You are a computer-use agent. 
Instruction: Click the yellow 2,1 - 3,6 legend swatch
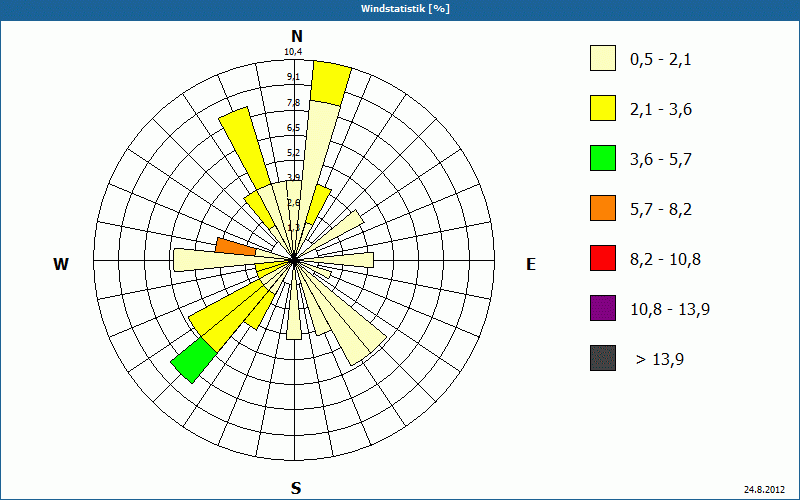coord(603,108)
